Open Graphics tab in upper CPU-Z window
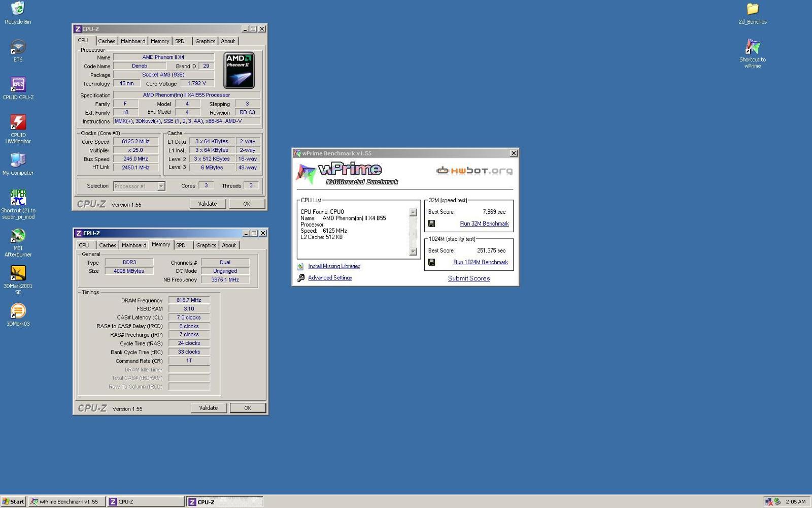 [x=205, y=41]
